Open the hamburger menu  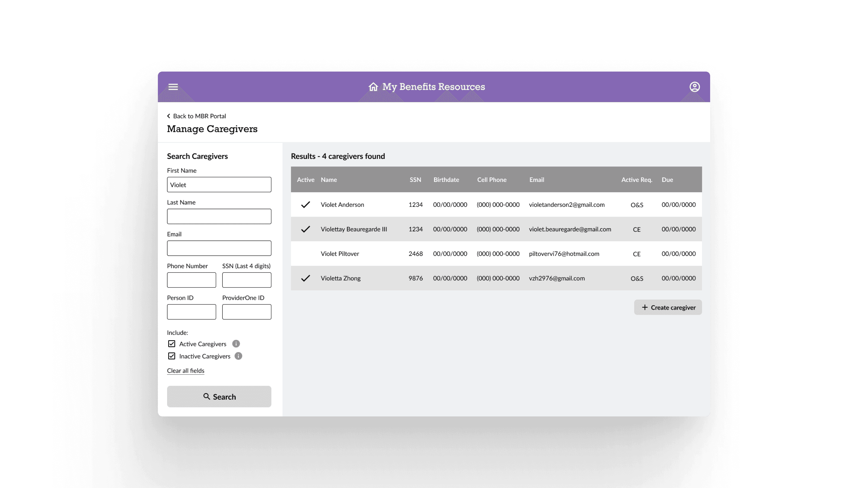[173, 87]
